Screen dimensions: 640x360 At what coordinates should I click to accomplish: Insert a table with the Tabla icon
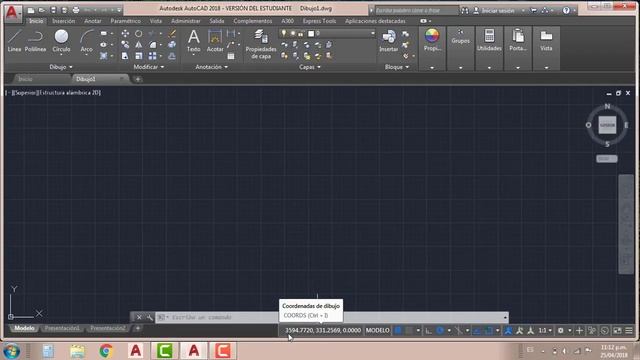231,56
